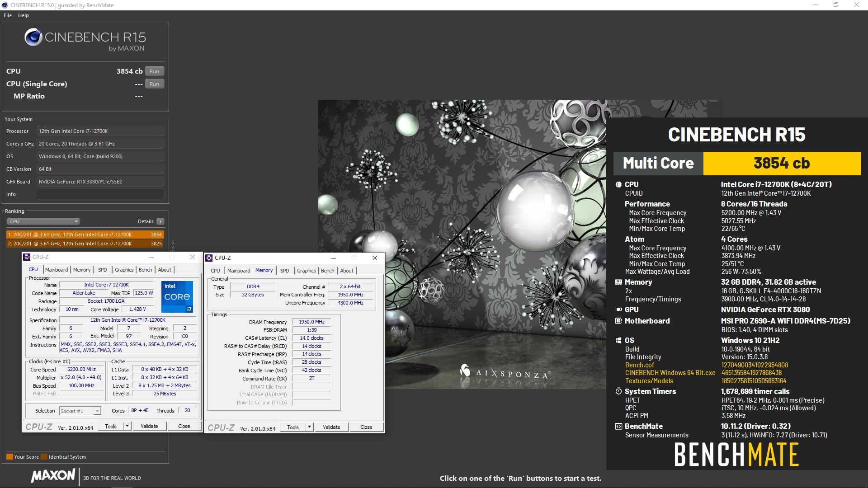Image resolution: width=868 pixels, height=488 pixels.
Task: Click the AIXSPONZA logo on render
Action: point(505,372)
